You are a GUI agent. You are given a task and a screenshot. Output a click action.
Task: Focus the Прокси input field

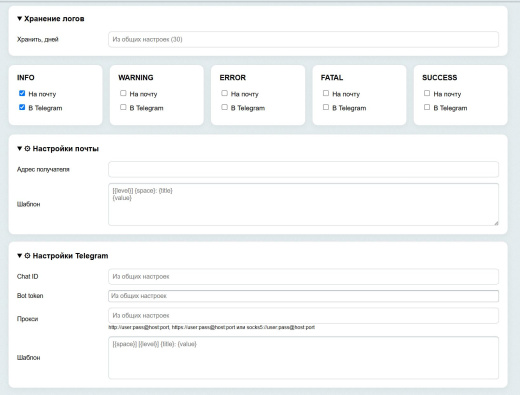click(303, 315)
